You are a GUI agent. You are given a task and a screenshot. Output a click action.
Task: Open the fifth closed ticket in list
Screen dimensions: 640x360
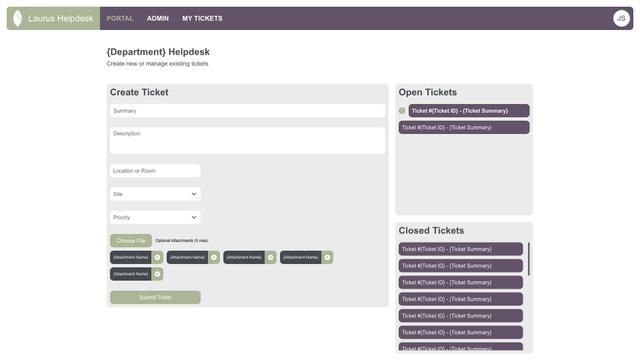click(461, 316)
